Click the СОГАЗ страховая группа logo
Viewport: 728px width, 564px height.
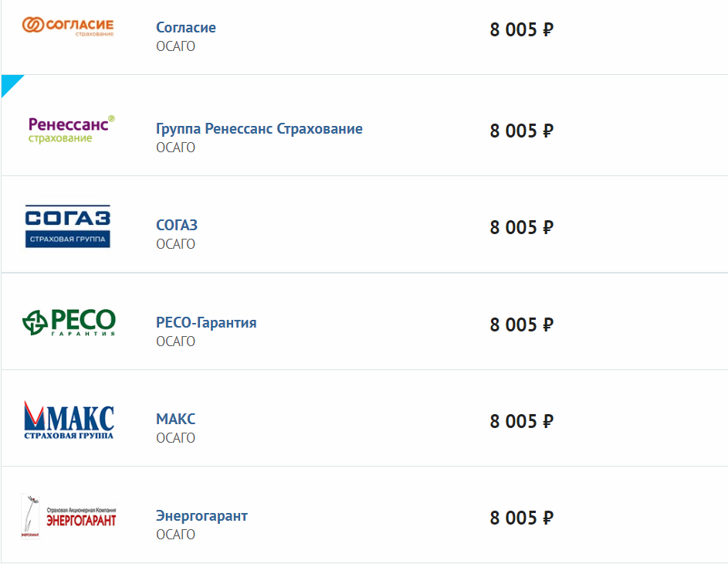tap(68, 226)
